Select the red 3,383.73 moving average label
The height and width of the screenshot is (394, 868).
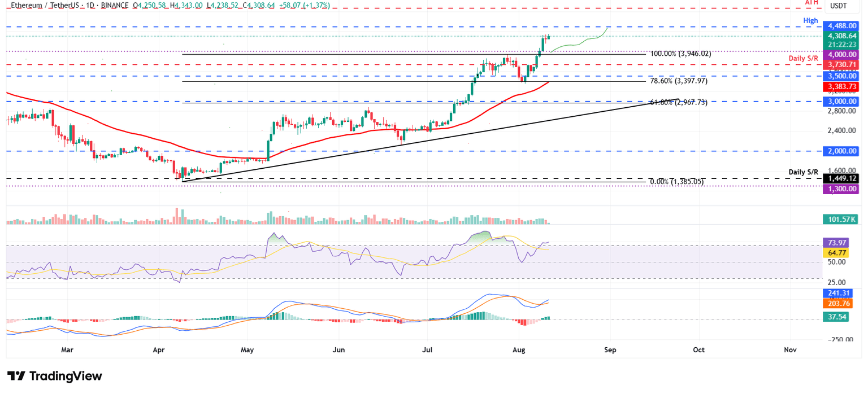pos(842,86)
